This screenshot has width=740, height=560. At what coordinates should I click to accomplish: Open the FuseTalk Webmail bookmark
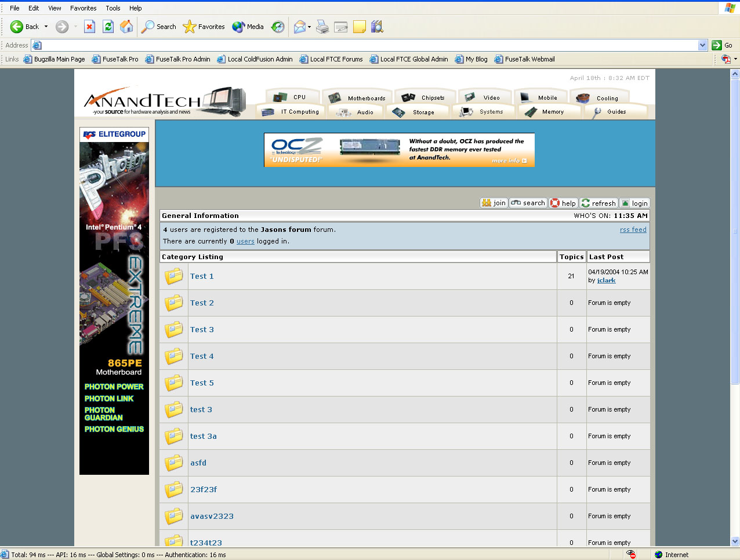pyautogui.click(x=524, y=59)
